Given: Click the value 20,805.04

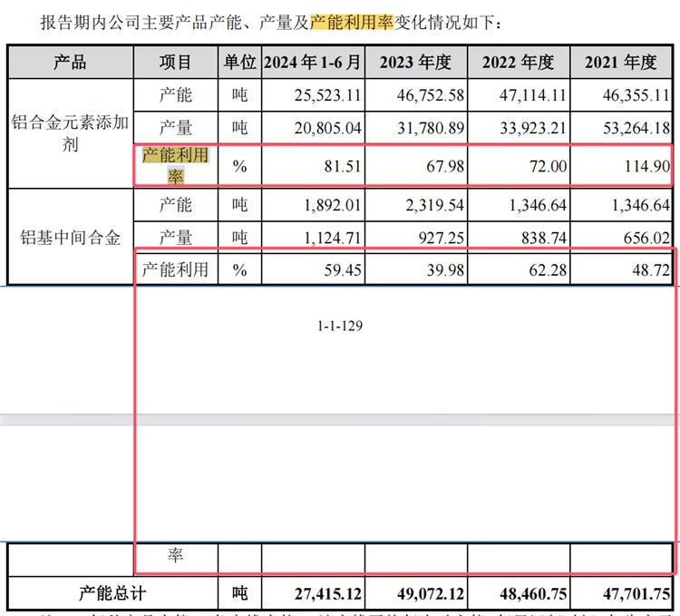Looking at the screenshot, I should click(328, 128).
